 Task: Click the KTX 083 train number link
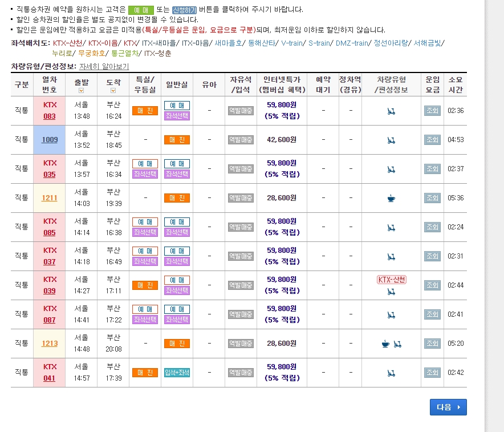[x=49, y=110]
